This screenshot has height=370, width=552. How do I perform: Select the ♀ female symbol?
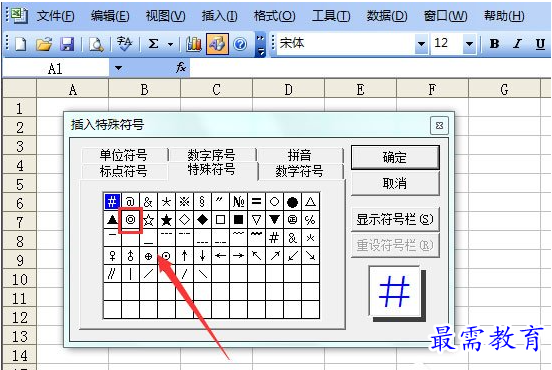tap(112, 256)
